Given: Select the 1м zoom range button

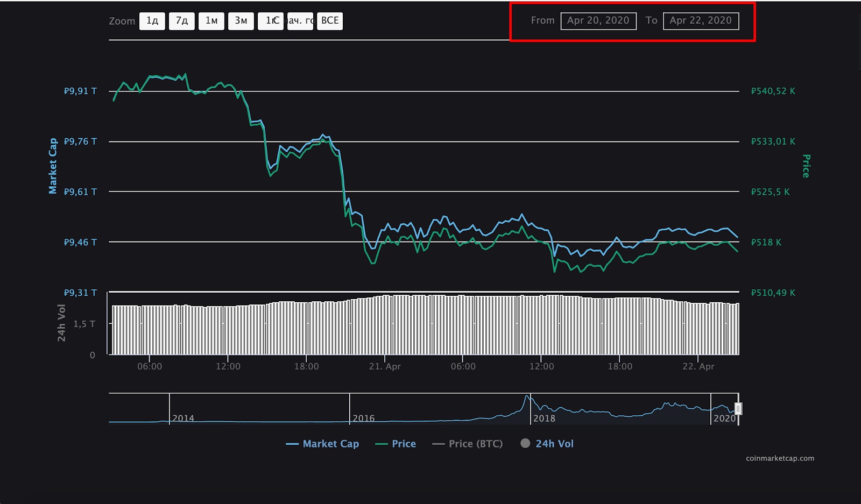Looking at the screenshot, I should click(x=211, y=21).
